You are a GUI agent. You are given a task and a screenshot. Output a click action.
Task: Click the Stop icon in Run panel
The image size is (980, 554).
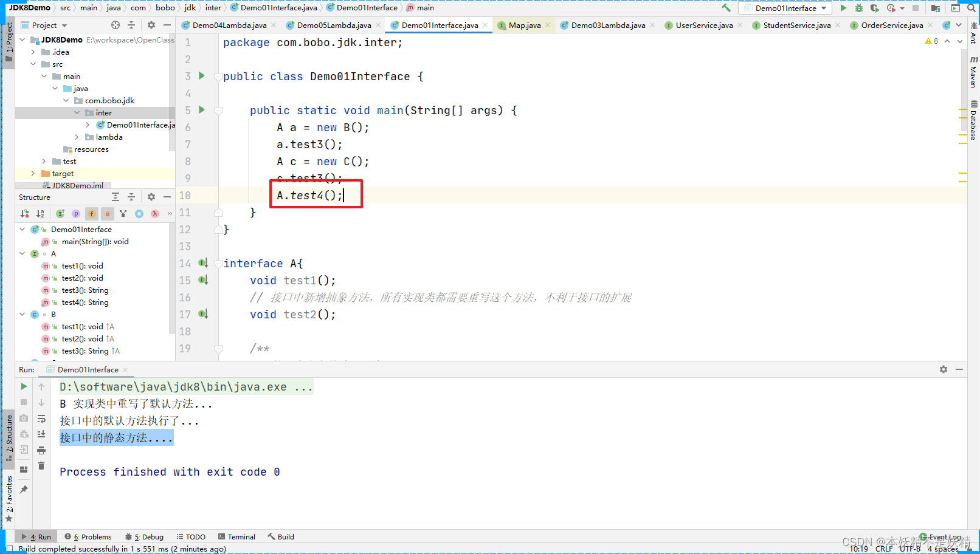24,402
